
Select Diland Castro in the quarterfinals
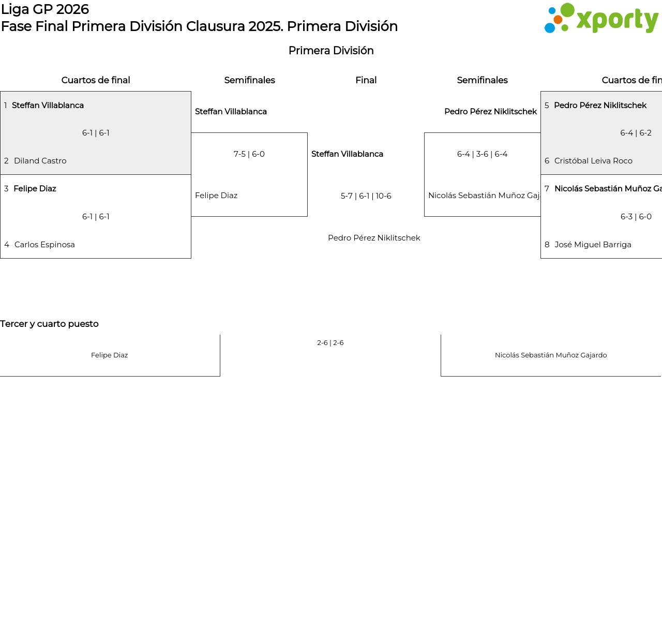point(40,161)
